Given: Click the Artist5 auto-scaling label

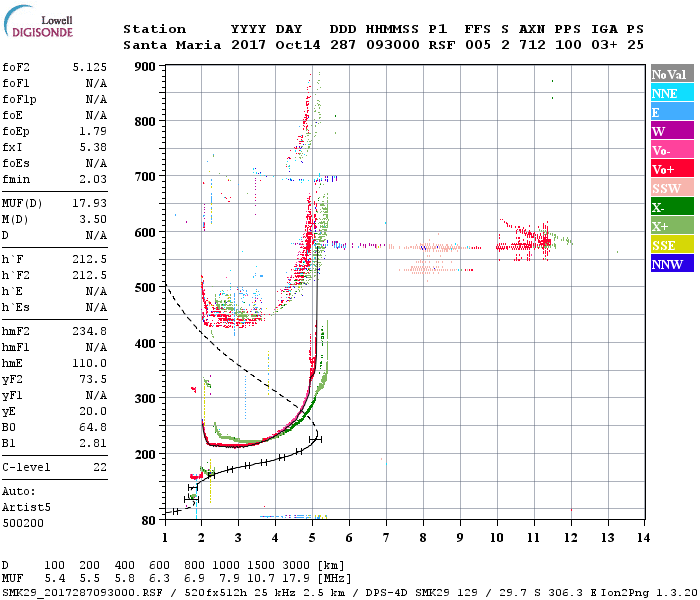Looking at the screenshot, I should click(x=26, y=508).
